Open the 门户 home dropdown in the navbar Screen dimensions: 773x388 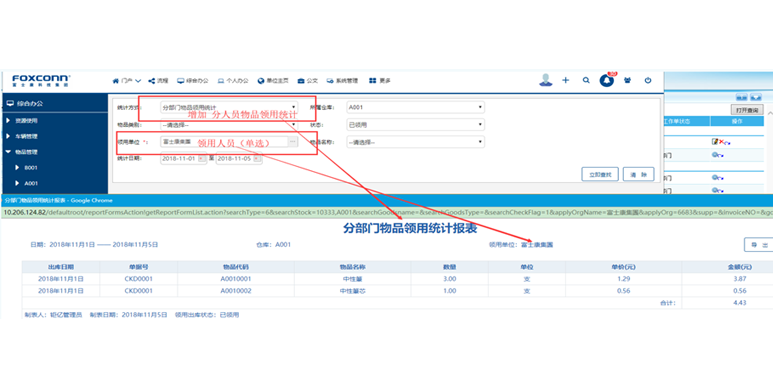[127, 81]
